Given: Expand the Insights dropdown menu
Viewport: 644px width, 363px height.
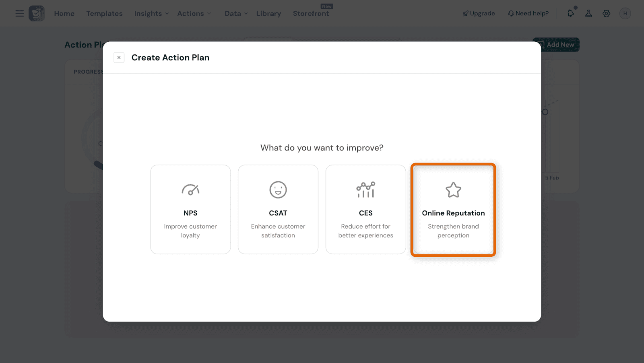Looking at the screenshot, I should tap(151, 13).
